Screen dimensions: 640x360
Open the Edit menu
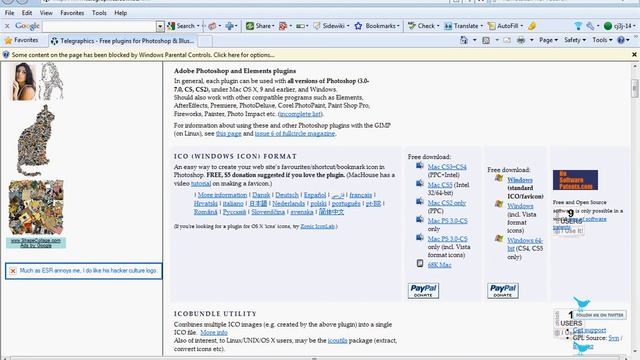point(27,13)
